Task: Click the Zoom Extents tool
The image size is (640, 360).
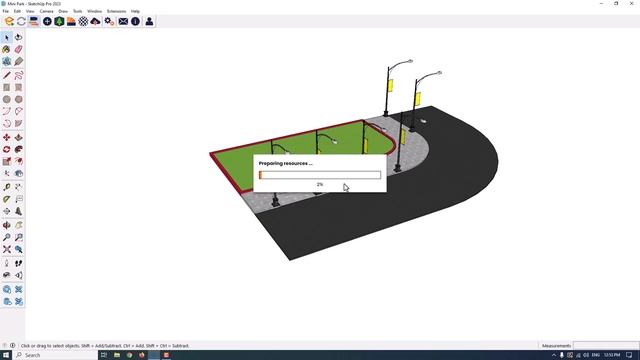Action: (7, 249)
